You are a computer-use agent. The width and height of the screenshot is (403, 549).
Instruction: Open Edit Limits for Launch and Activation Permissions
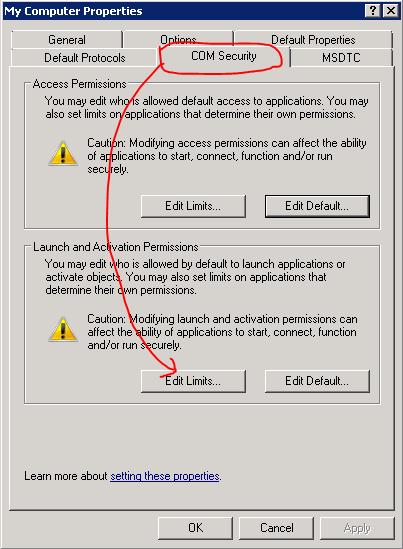tap(193, 381)
